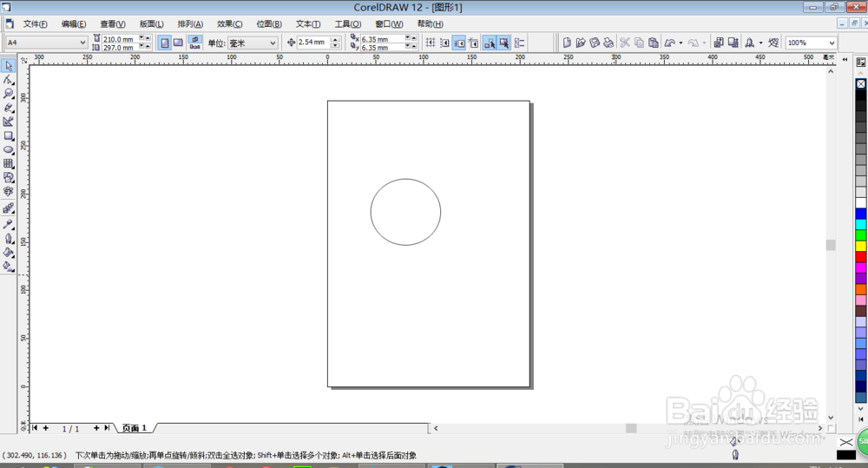Select the Text tool in the toolbox
The height and width of the screenshot is (468, 868).
click(9, 191)
